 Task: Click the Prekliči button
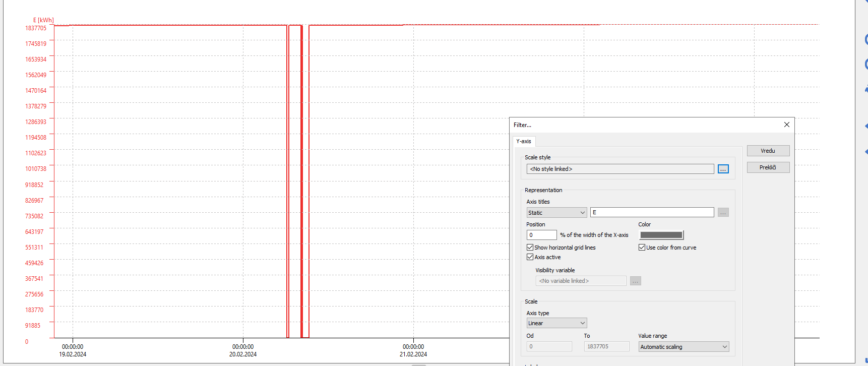[x=768, y=167]
